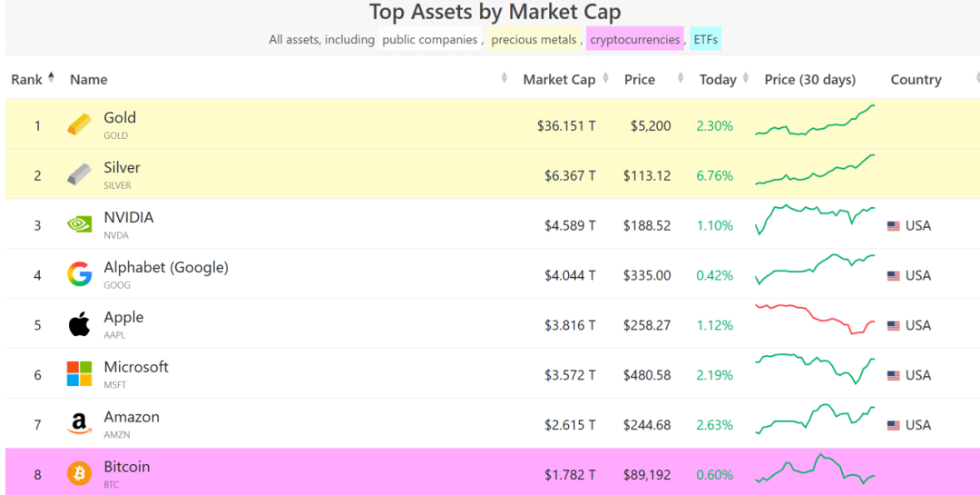Select the ETFs filter tag
The image size is (980, 495).
tap(706, 39)
